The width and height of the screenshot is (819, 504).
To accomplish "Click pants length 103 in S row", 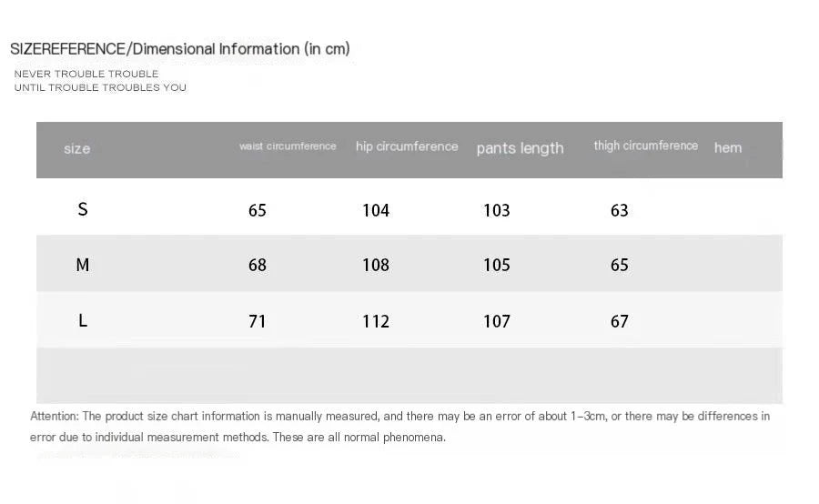I will coord(496,210).
